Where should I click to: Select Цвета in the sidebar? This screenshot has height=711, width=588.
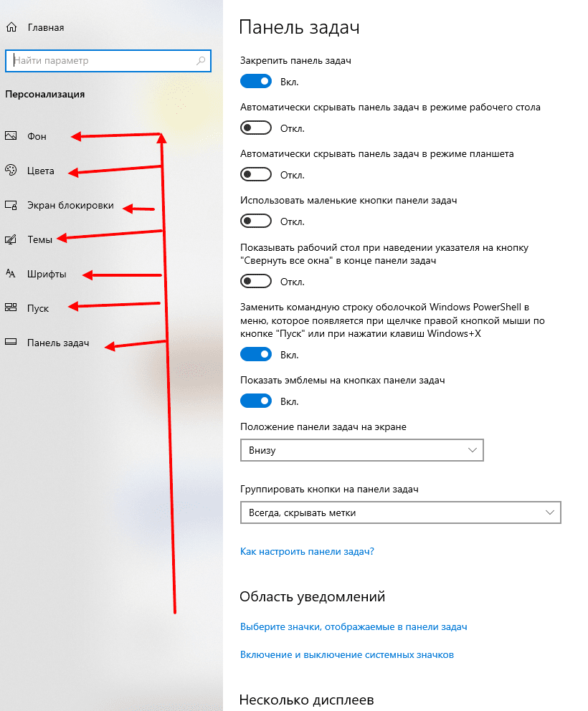click(x=41, y=171)
